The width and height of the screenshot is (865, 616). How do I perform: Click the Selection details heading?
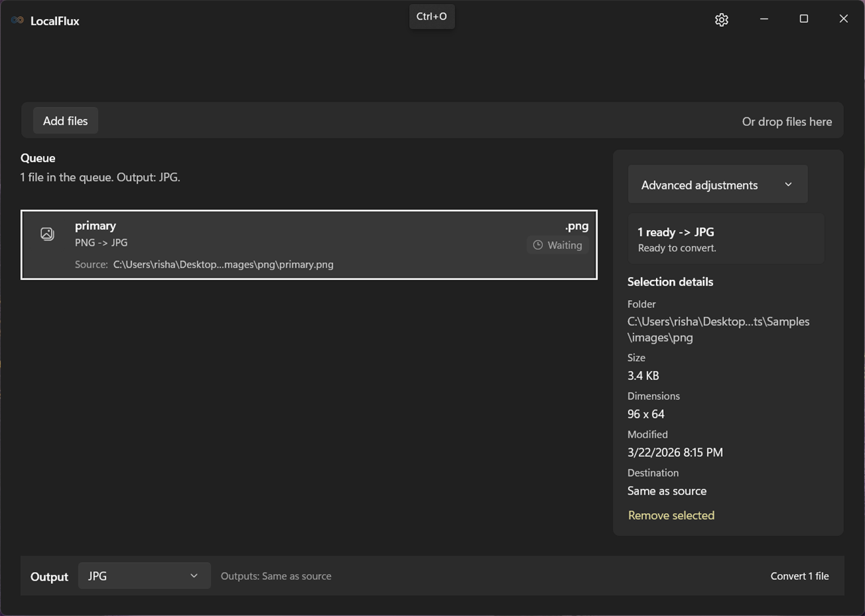(670, 282)
